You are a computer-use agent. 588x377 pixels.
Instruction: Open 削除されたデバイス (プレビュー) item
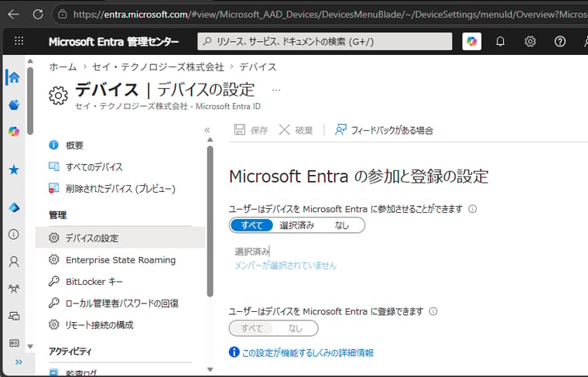click(120, 188)
